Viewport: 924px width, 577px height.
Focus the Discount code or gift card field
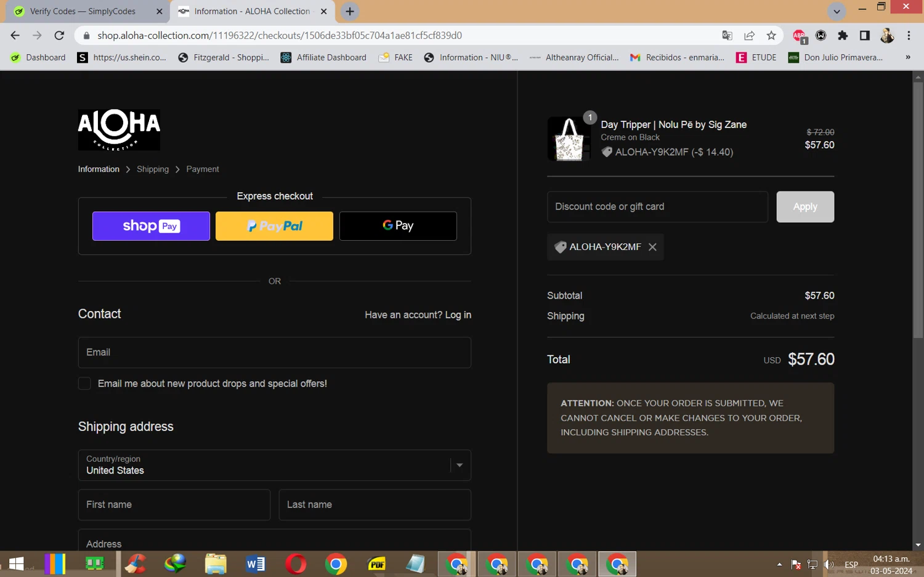coord(657,207)
